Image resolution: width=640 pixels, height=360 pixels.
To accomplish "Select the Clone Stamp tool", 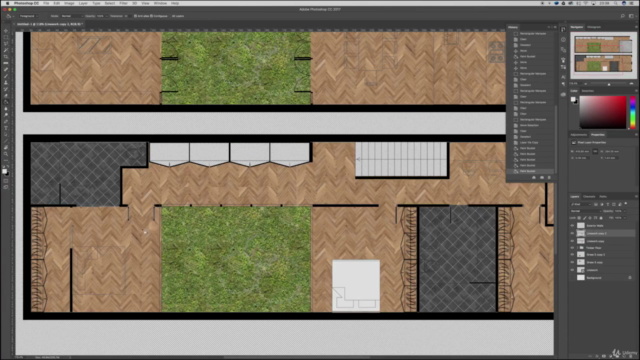I will coord(6,83).
